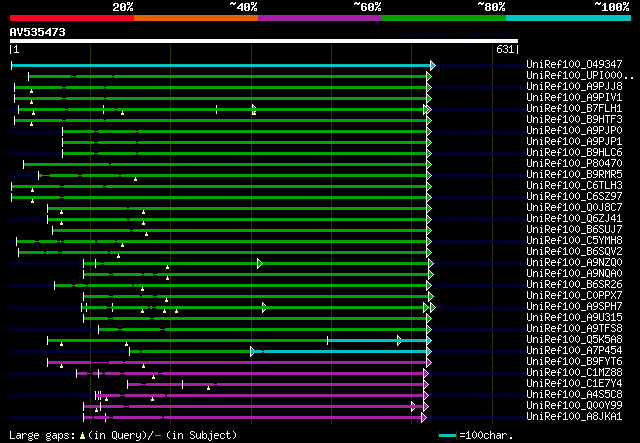
Task: Click UniRef100_A9PJP1 label
Action: click(574, 141)
